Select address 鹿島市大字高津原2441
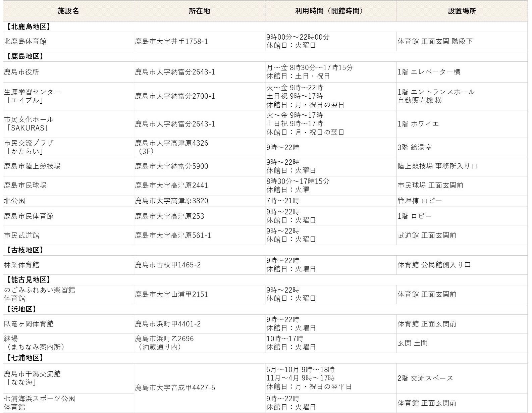Viewport: 532px width, 413px height. click(171, 185)
